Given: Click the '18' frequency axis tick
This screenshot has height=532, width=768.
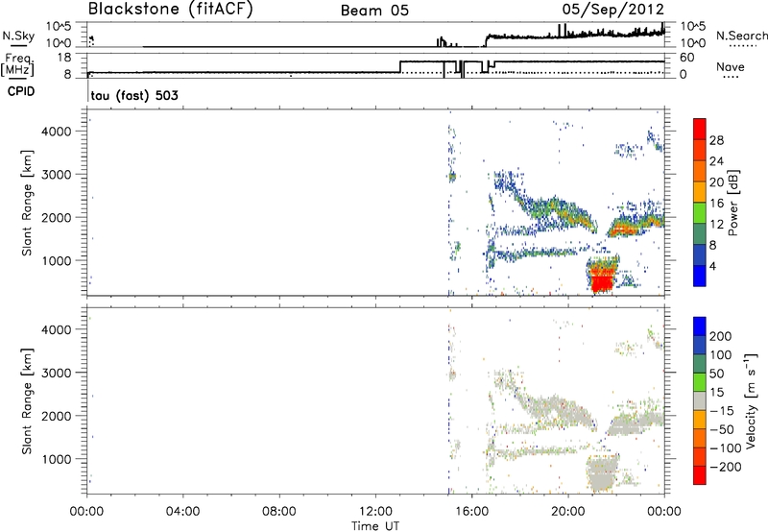Looking at the screenshot, I should click(x=64, y=58).
